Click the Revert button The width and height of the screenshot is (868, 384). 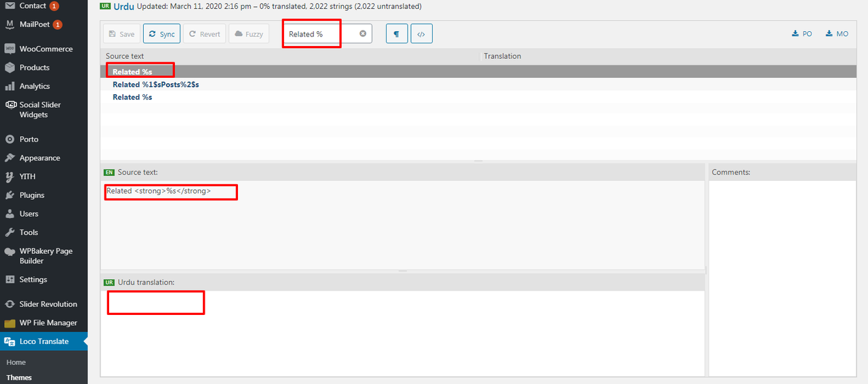click(204, 34)
